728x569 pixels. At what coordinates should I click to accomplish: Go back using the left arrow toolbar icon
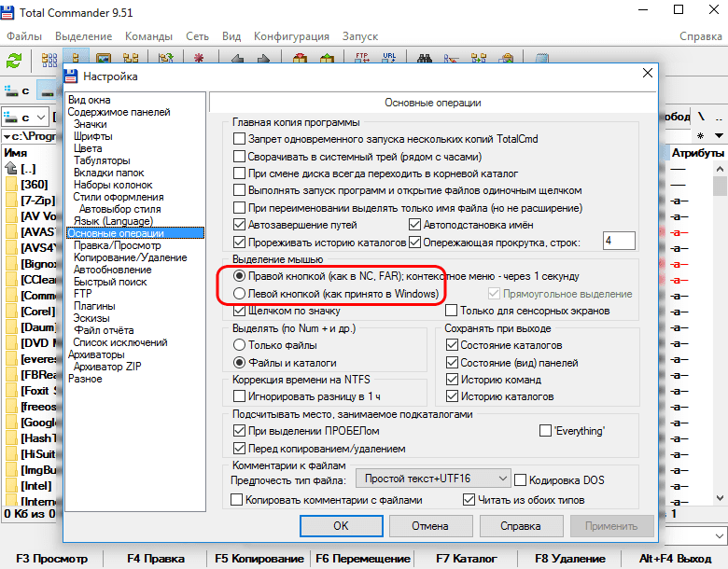[x=237, y=59]
